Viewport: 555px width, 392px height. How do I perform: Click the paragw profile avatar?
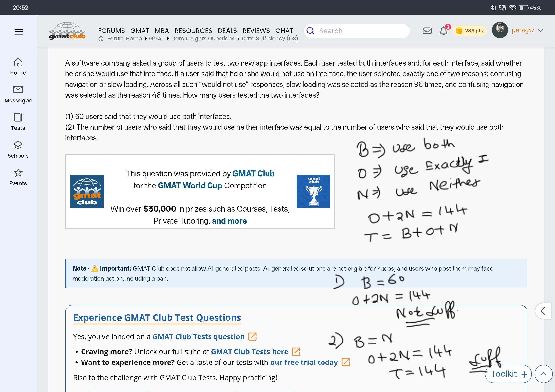[500, 30]
